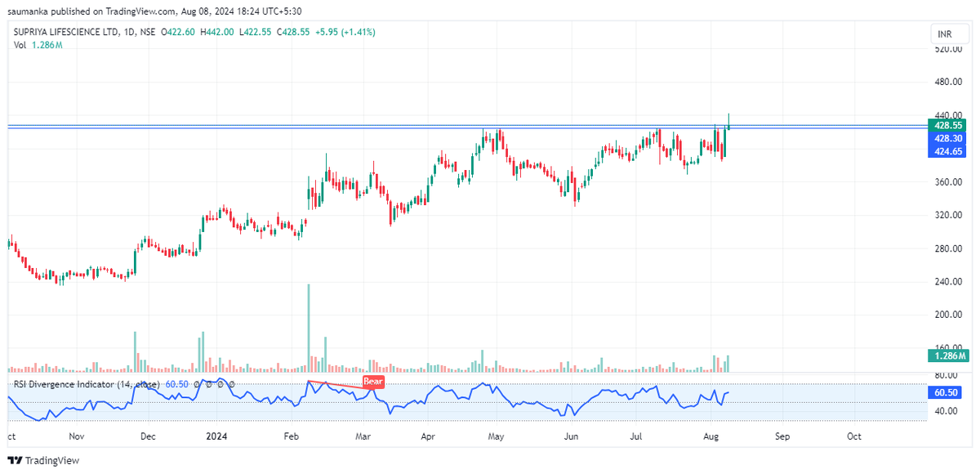Click the Jul label on time axis
The image size is (980, 474).
(635, 436)
